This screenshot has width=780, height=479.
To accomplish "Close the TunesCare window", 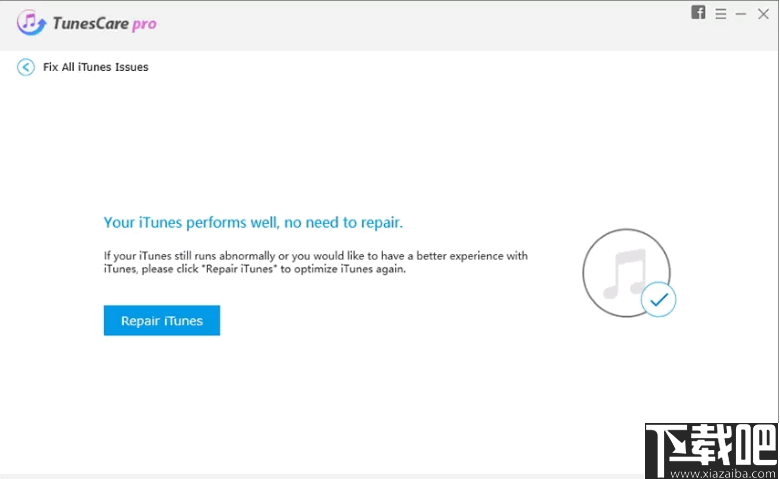I will coord(763,14).
